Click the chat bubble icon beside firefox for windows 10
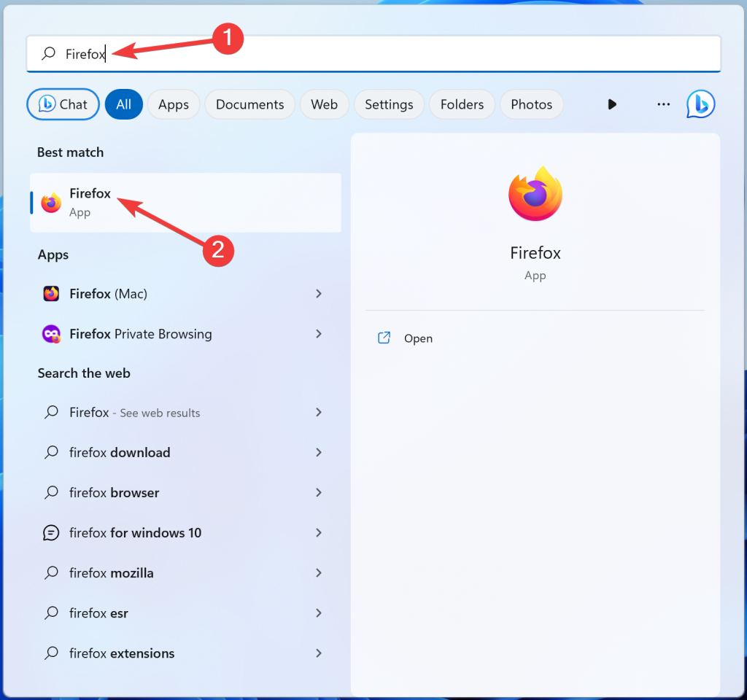 pos(50,533)
